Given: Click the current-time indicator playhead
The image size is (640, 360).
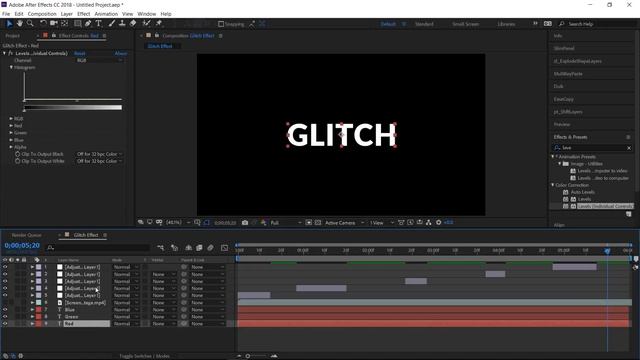Looking at the screenshot, I should click(x=607, y=251).
